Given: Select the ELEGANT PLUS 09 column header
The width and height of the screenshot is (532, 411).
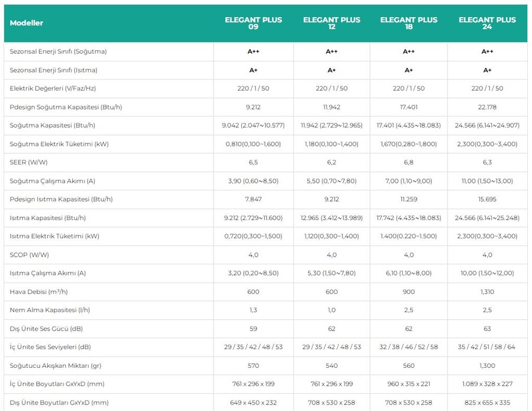Looking at the screenshot, I should pos(253,23).
